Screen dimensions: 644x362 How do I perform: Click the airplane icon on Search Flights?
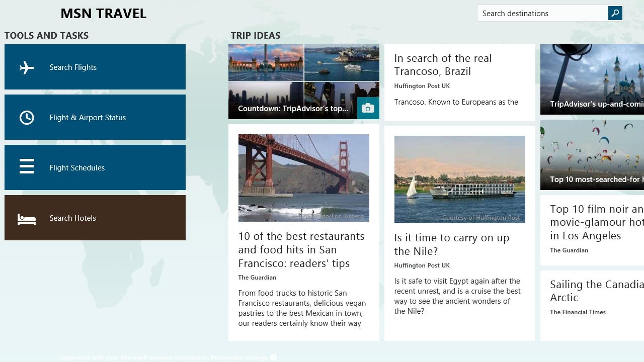pos(27,67)
